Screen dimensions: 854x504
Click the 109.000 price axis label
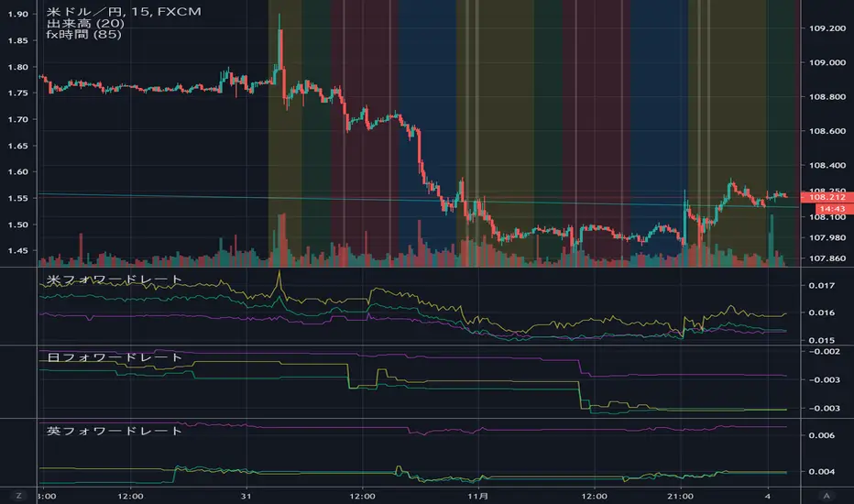(x=827, y=62)
